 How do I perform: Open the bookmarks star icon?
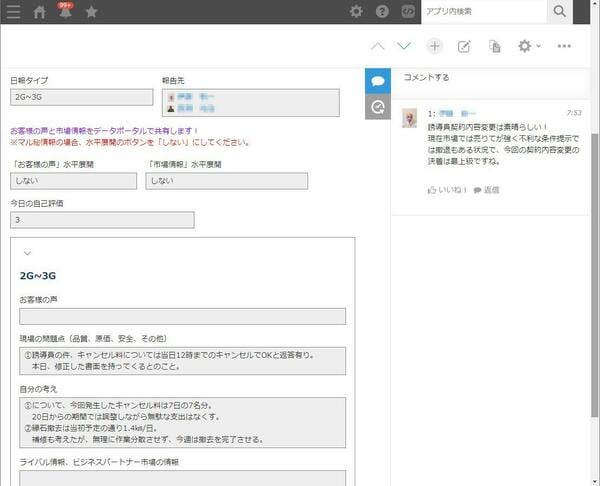pyautogui.click(x=92, y=12)
